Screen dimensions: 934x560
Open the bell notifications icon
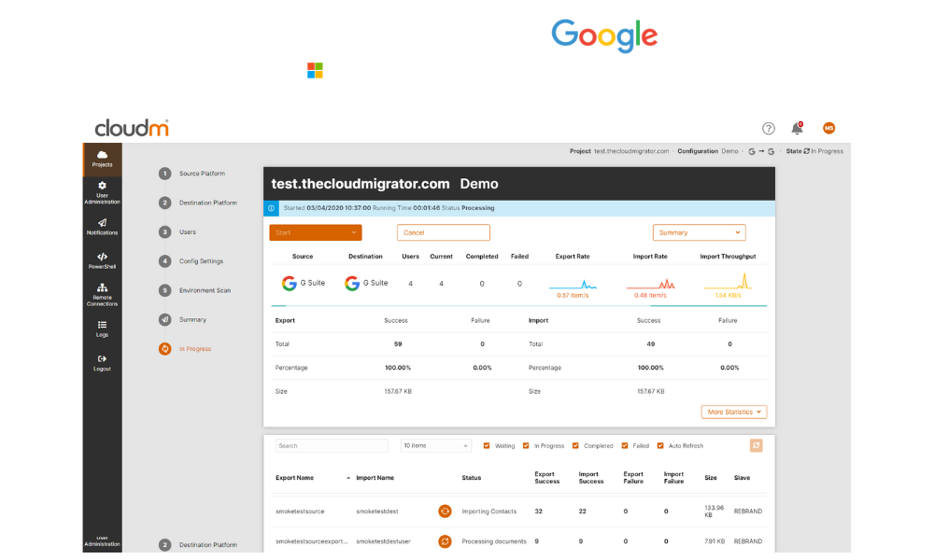coord(797,129)
